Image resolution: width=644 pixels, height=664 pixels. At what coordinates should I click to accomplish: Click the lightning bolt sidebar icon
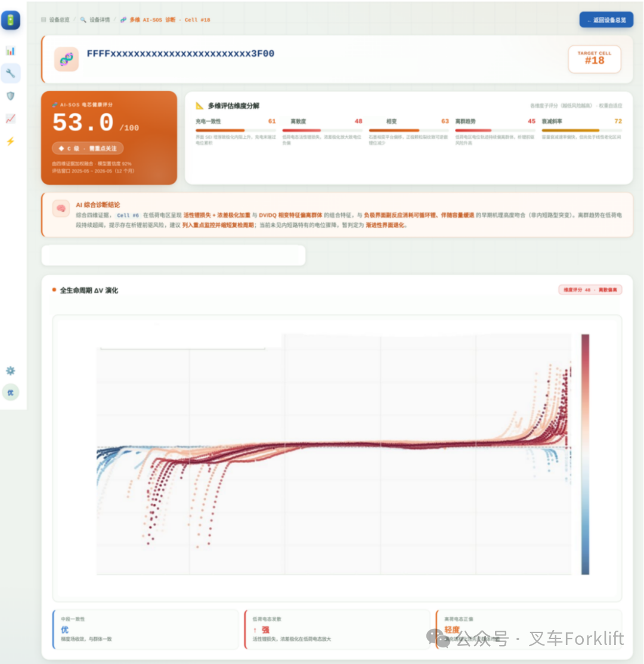pos(11,141)
